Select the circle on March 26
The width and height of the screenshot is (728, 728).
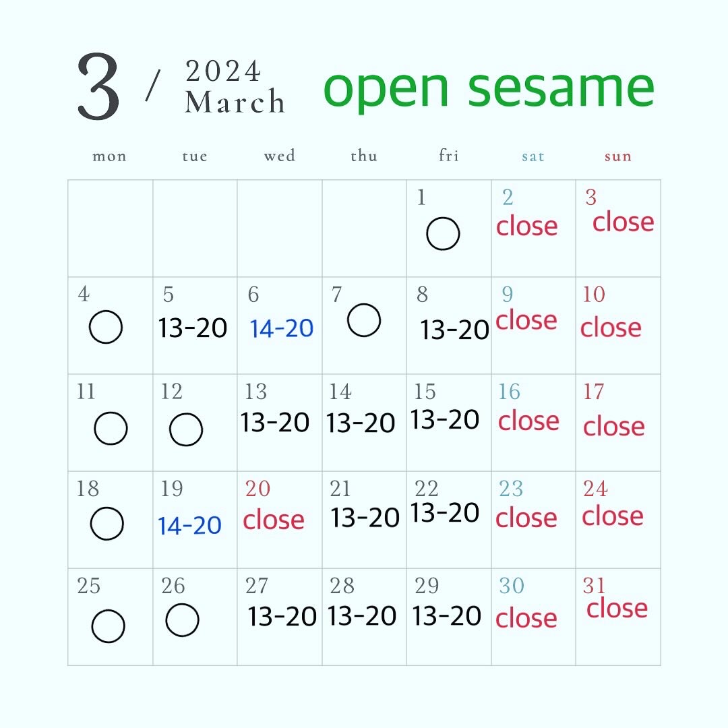[x=182, y=620]
